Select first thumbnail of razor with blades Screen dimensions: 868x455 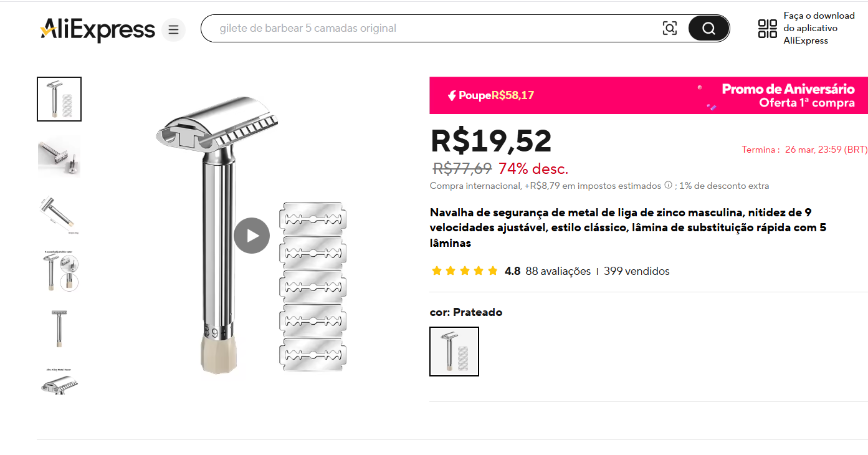pyautogui.click(x=59, y=99)
